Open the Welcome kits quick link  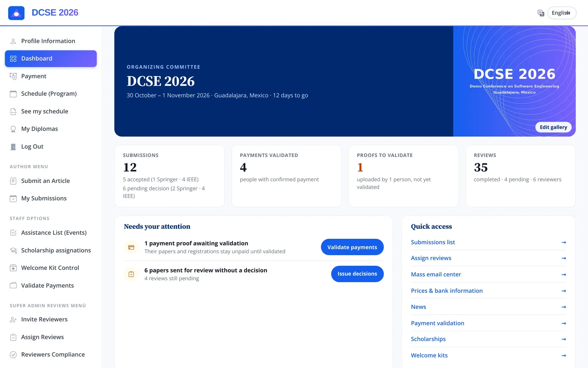click(488, 355)
